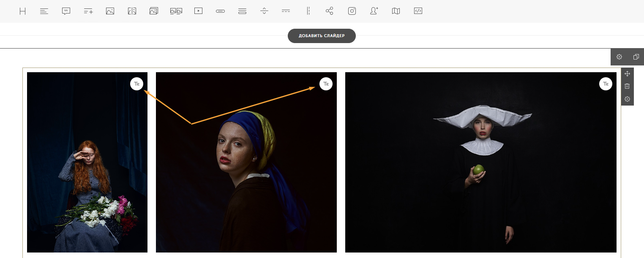The width and height of the screenshot is (644, 258).
Task: Click the move block handle icon
Action: point(627,74)
